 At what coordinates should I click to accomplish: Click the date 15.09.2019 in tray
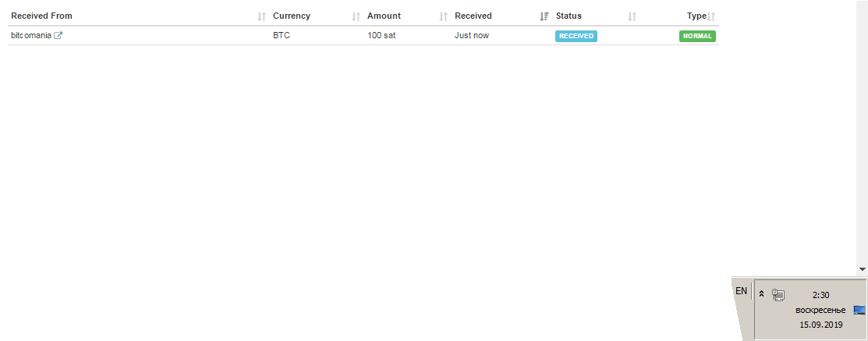click(821, 325)
